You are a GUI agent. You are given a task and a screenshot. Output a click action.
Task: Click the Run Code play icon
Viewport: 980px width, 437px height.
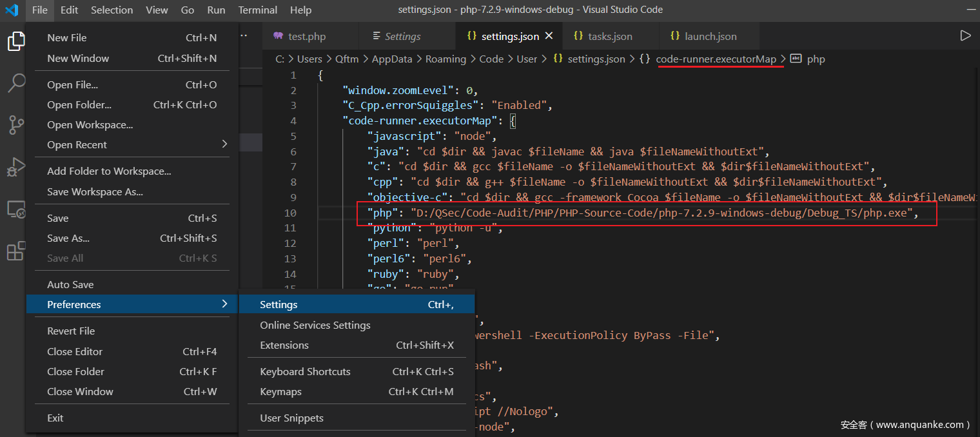965,36
